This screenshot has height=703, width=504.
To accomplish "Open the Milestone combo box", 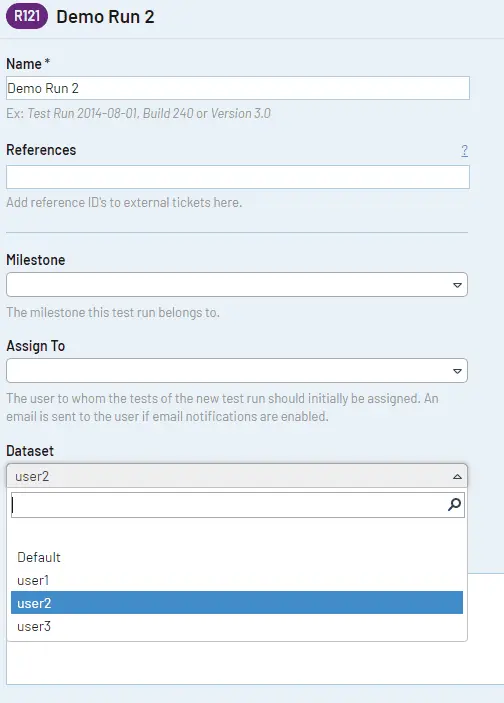I will pyautogui.click(x=237, y=285).
